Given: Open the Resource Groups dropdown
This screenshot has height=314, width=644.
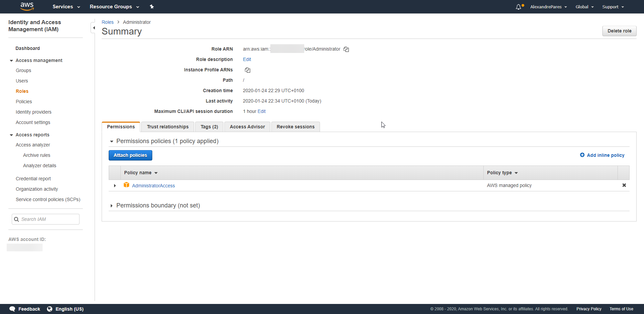Looking at the screenshot, I should point(114,7).
